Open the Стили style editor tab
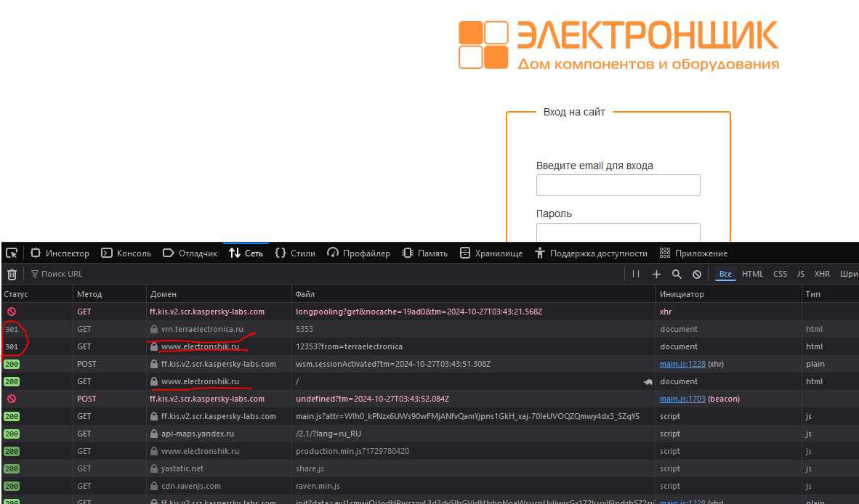Screen dimensions: 859x504 pyautogui.click(x=295, y=253)
